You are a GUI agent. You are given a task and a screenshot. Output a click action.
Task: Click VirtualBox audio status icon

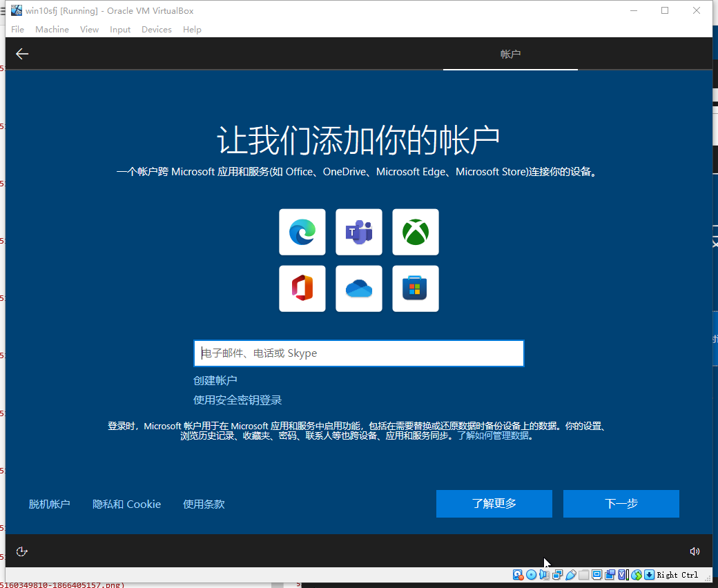pos(544,575)
